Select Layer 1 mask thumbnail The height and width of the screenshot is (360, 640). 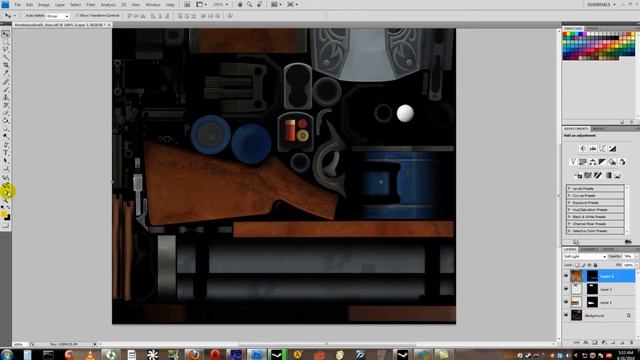(592, 302)
